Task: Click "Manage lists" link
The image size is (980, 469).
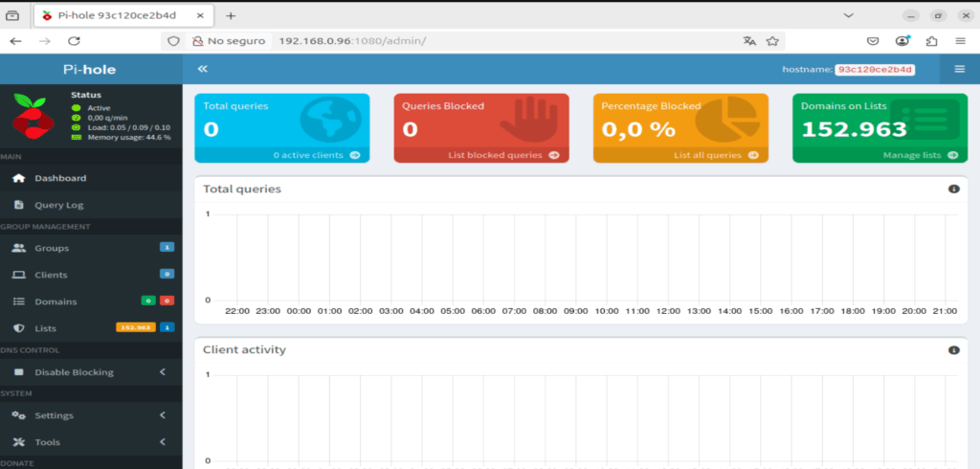Action: 919,154
